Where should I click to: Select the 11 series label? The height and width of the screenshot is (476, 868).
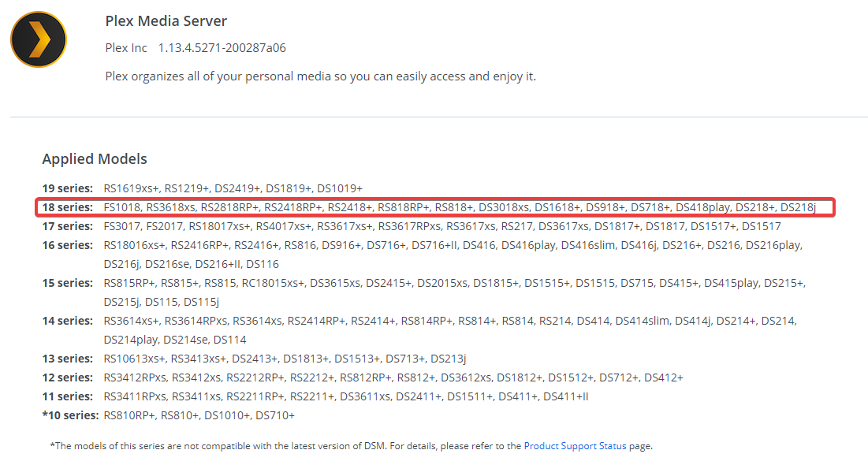[68, 396]
